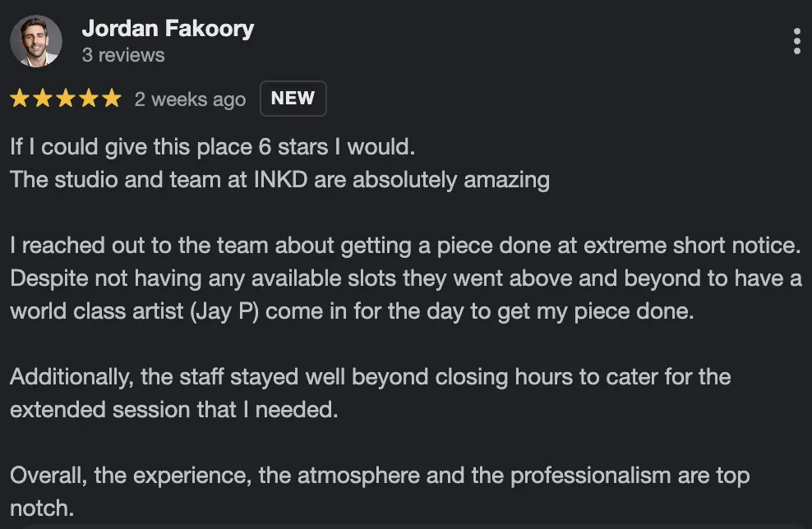Click the second gold rating star

[x=43, y=99]
